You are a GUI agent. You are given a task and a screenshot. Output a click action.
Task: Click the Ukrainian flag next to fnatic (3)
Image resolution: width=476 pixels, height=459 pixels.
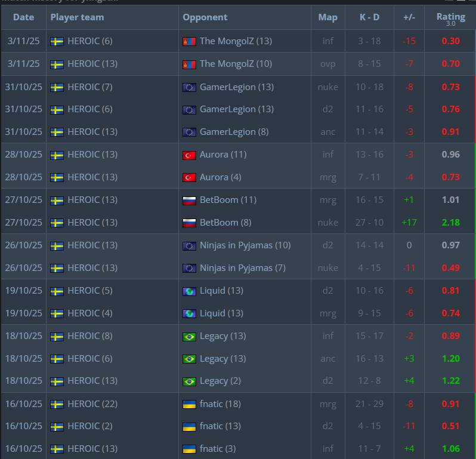pos(189,449)
